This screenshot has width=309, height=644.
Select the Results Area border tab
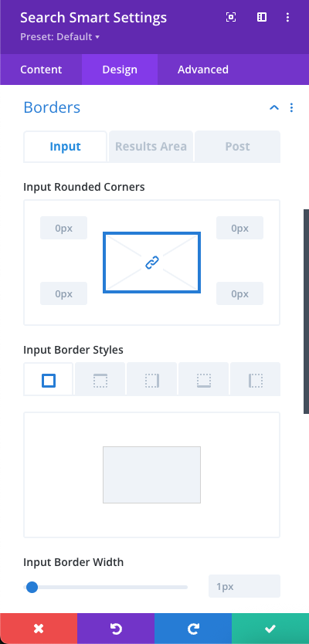151,147
